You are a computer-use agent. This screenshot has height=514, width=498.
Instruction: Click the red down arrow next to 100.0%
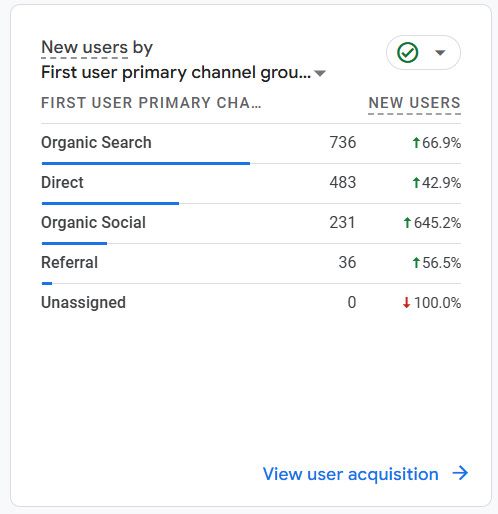pyautogui.click(x=406, y=303)
